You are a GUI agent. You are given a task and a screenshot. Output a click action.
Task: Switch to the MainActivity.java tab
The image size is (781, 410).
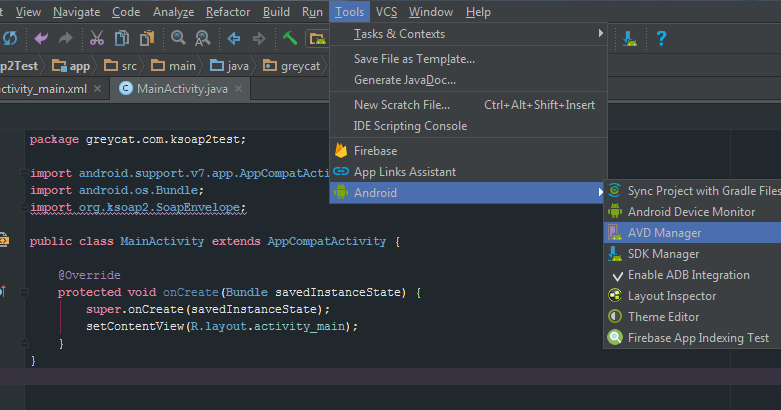pyautogui.click(x=182, y=89)
